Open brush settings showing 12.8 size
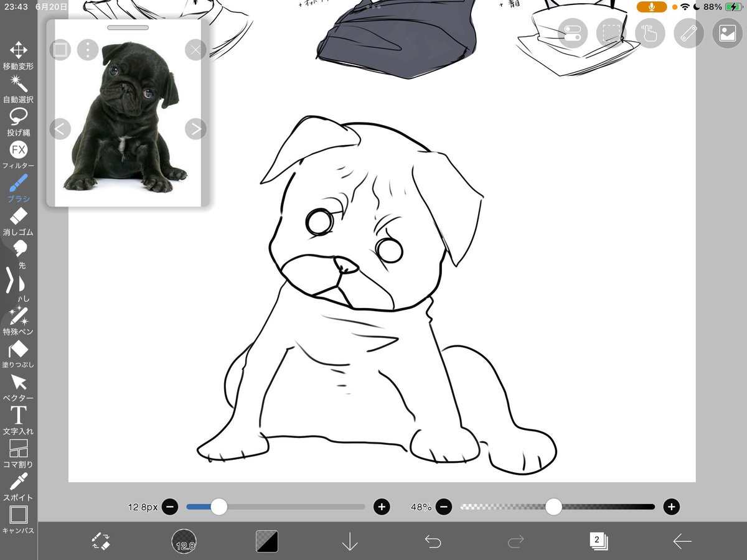 184,541
